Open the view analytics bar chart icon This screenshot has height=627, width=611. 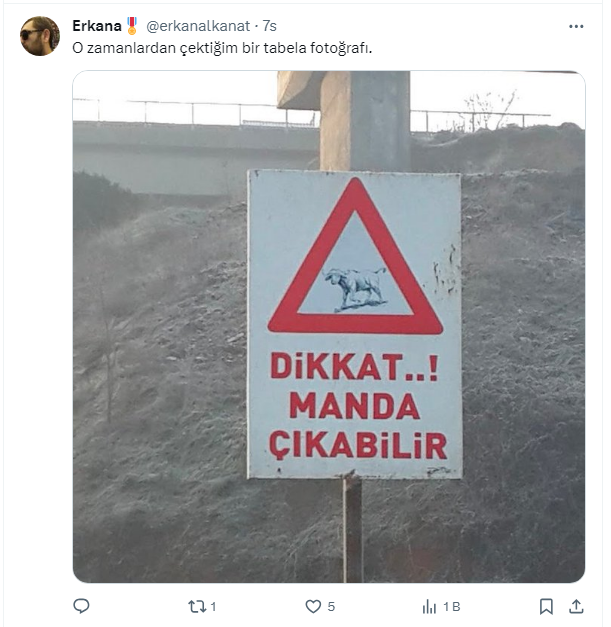[x=429, y=607]
